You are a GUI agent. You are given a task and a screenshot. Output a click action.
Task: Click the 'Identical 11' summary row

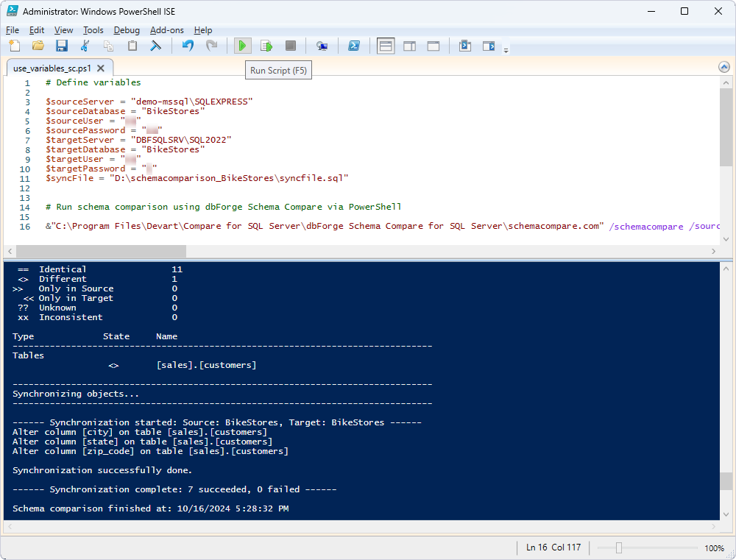pos(99,269)
